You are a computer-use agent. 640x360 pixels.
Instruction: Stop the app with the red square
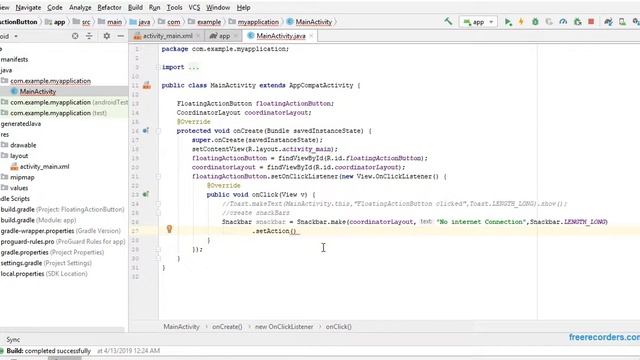click(591, 22)
